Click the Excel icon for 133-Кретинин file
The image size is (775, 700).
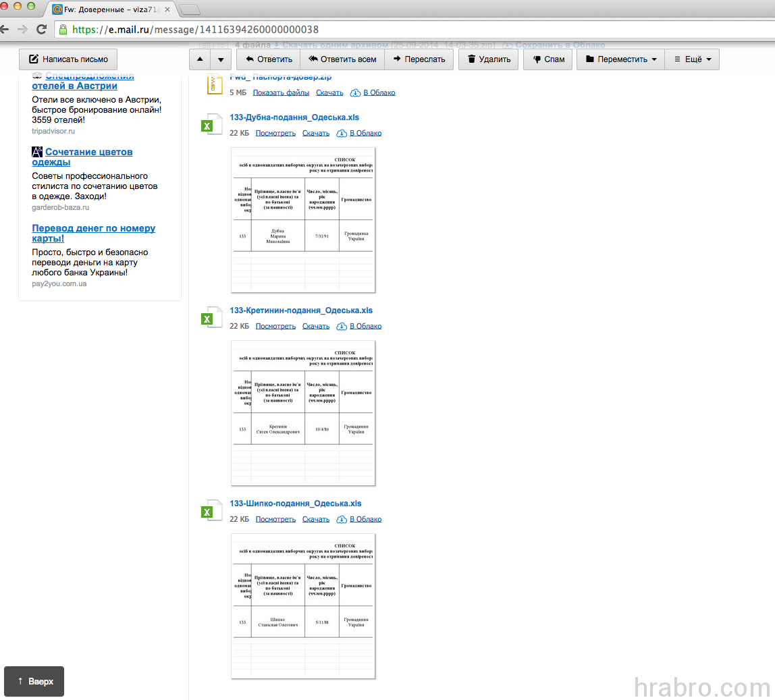(x=211, y=318)
